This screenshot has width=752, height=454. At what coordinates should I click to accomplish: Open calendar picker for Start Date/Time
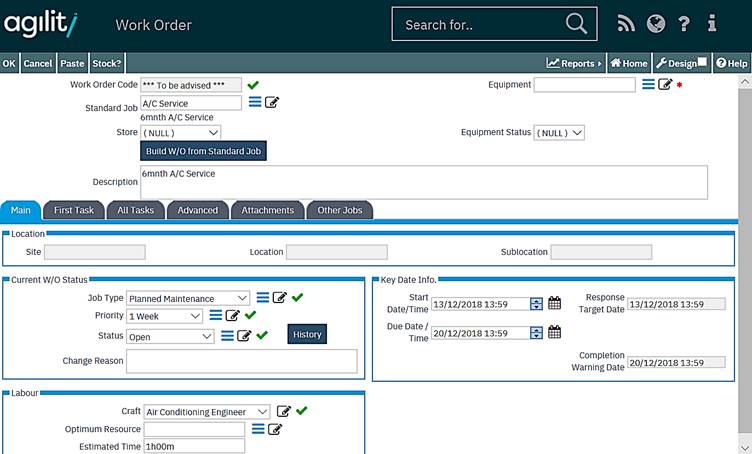pos(555,304)
